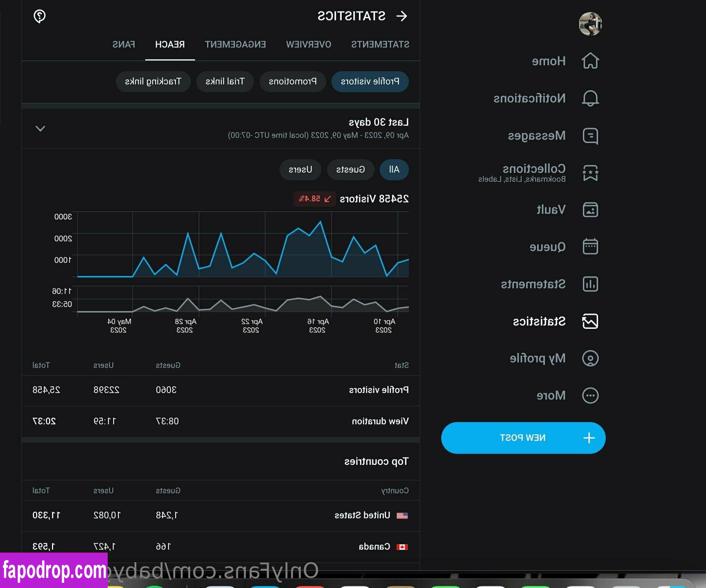The width and height of the screenshot is (706, 588).
Task: Expand the Last 30 days date range chevron
Action: pos(40,128)
